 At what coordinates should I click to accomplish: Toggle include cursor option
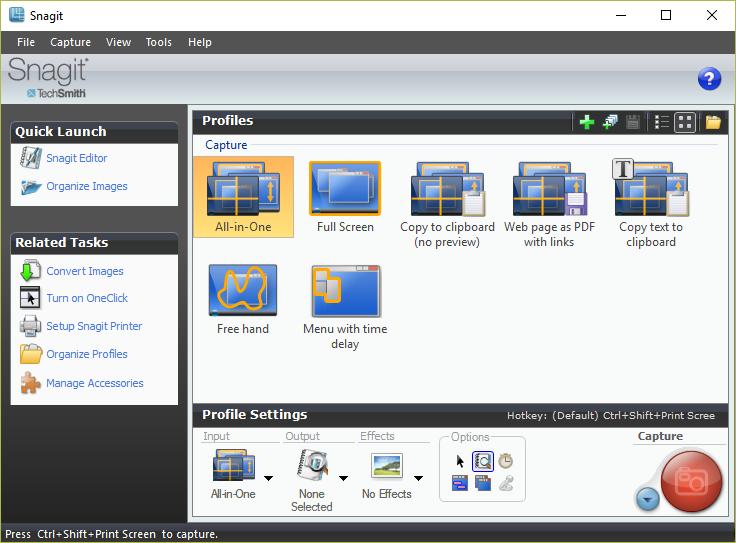pos(460,461)
